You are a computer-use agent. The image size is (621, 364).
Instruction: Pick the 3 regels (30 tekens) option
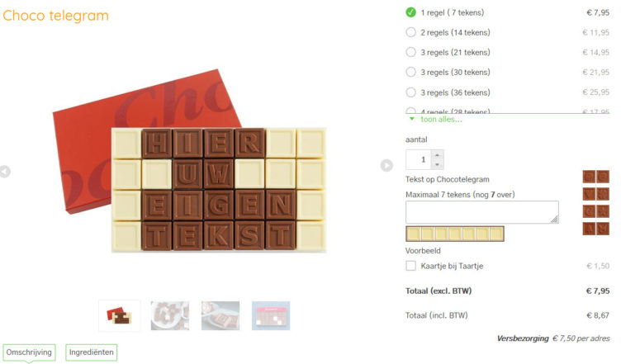coord(411,73)
